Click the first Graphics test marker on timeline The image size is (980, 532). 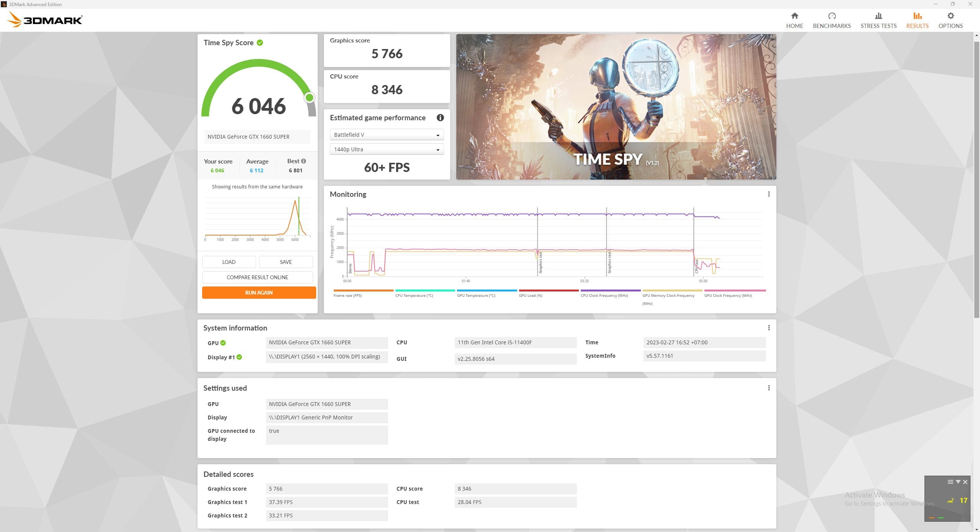click(540, 263)
